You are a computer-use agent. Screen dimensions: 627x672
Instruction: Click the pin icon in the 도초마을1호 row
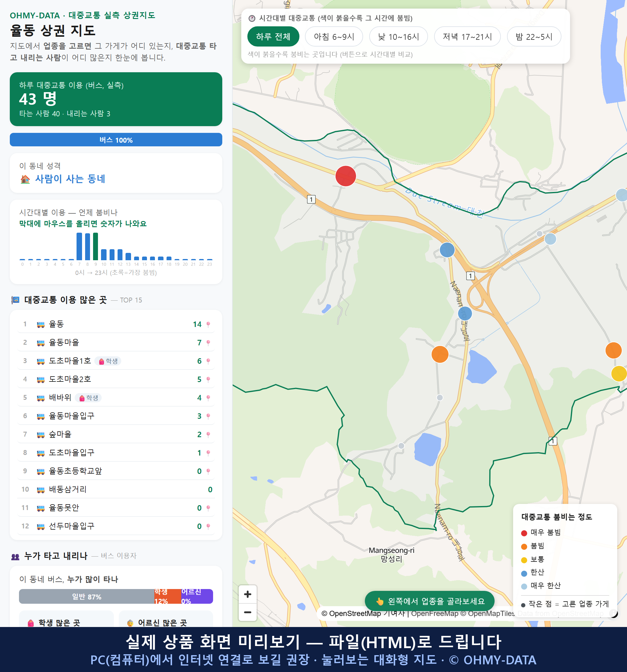[x=208, y=361]
